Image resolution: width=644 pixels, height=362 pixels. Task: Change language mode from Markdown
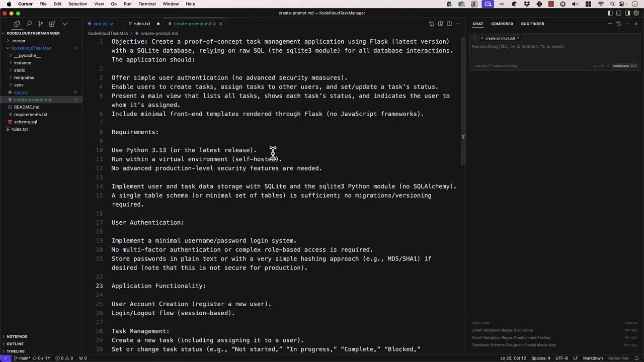[593, 358]
